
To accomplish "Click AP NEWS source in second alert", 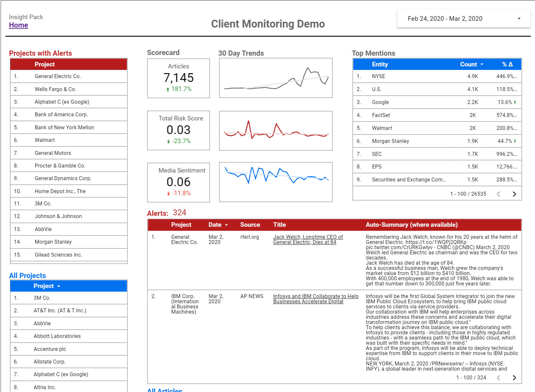I will pyautogui.click(x=252, y=296).
